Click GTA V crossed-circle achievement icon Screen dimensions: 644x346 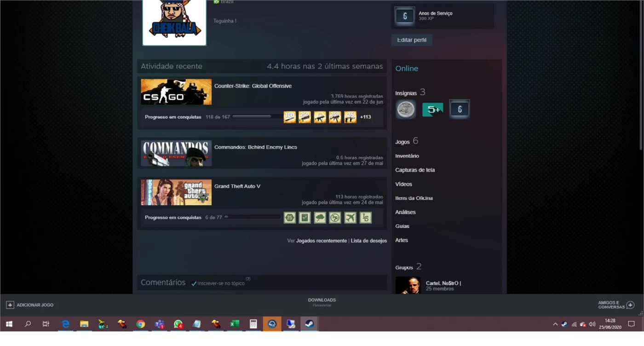point(335,218)
